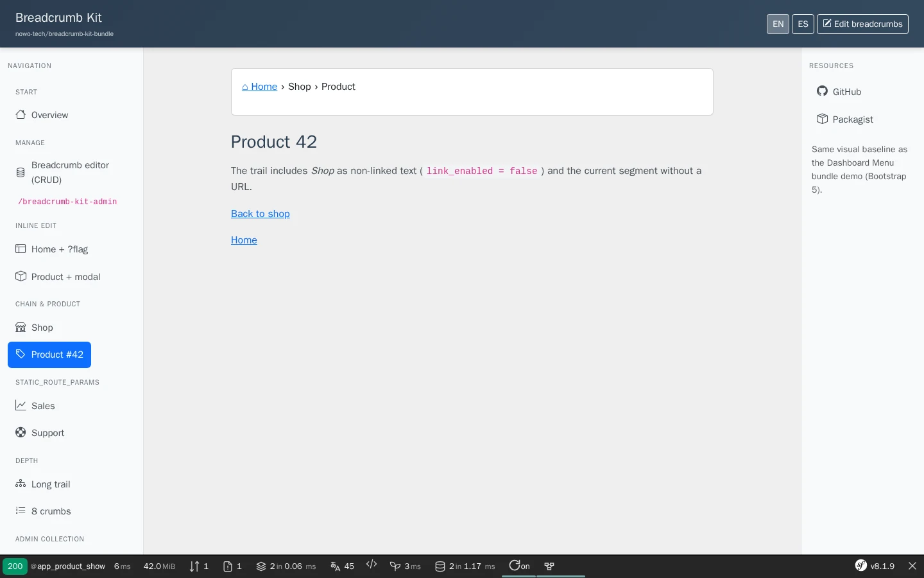Open the Symfony version v8.1.9 icon
The width and height of the screenshot is (924, 578).
pos(861,566)
